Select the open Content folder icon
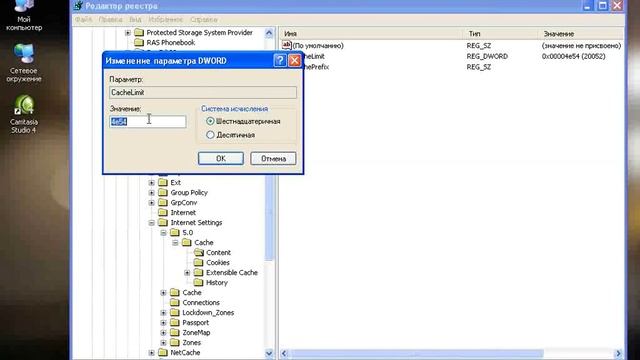 [199, 252]
